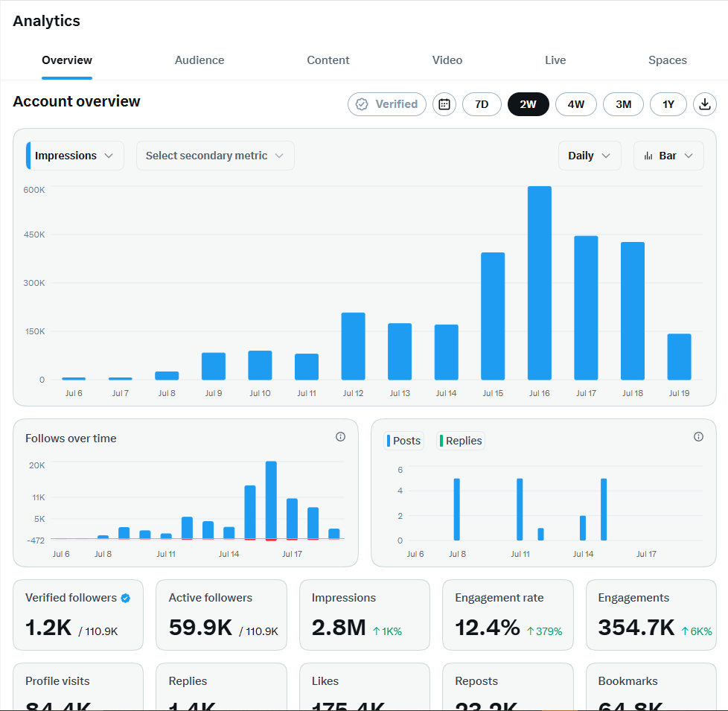This screenshot has width=728, height=711.
Task: Select the Bookmarks metric card
Action: (651, 687)
